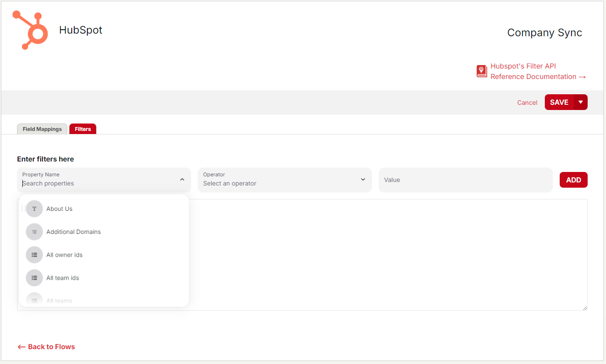Click the documentation book icon

pos(481,71)
